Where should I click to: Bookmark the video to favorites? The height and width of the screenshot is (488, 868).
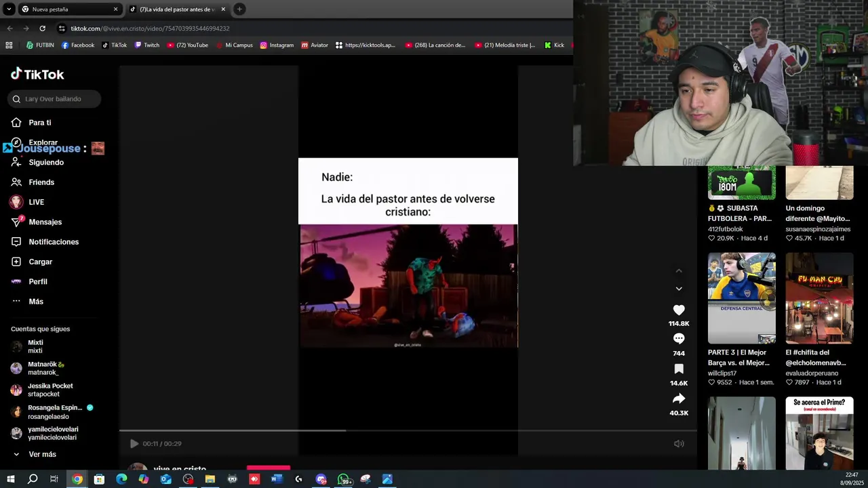pos(679,369)
